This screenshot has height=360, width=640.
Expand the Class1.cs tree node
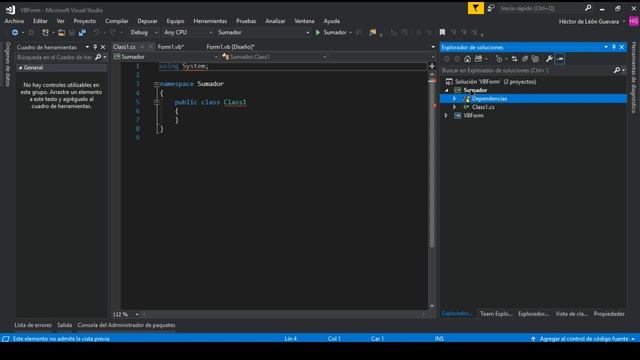pos(454,107)
